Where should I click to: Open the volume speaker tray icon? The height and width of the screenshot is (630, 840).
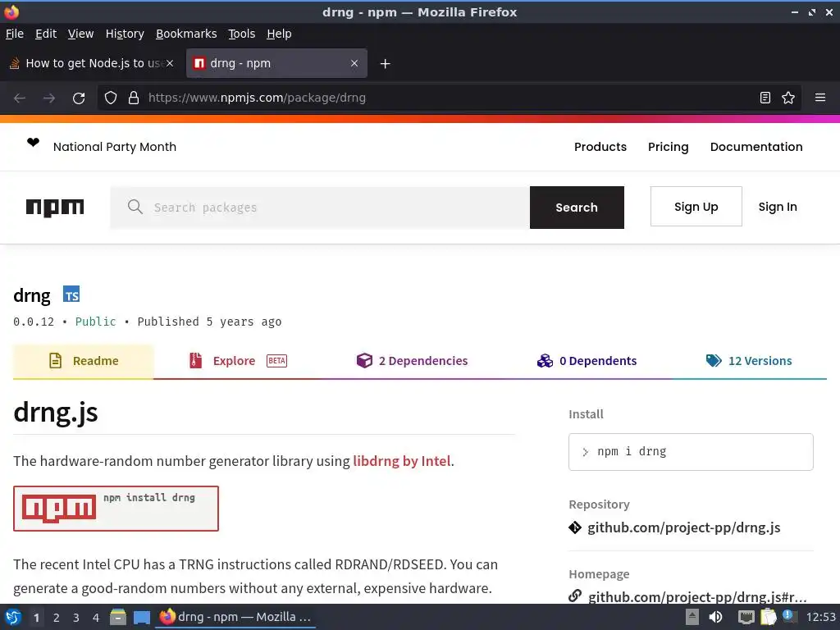pyautogui.click(x=715, y=617)
